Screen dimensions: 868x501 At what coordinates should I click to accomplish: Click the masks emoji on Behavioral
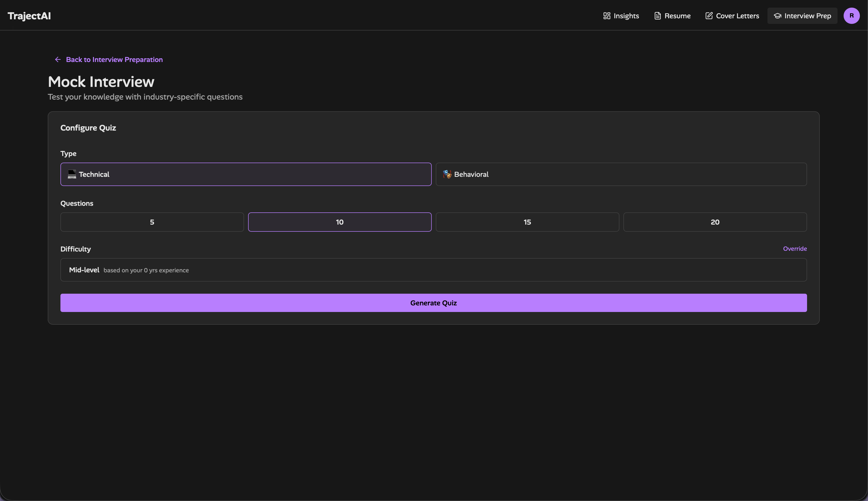pos(447,174)
